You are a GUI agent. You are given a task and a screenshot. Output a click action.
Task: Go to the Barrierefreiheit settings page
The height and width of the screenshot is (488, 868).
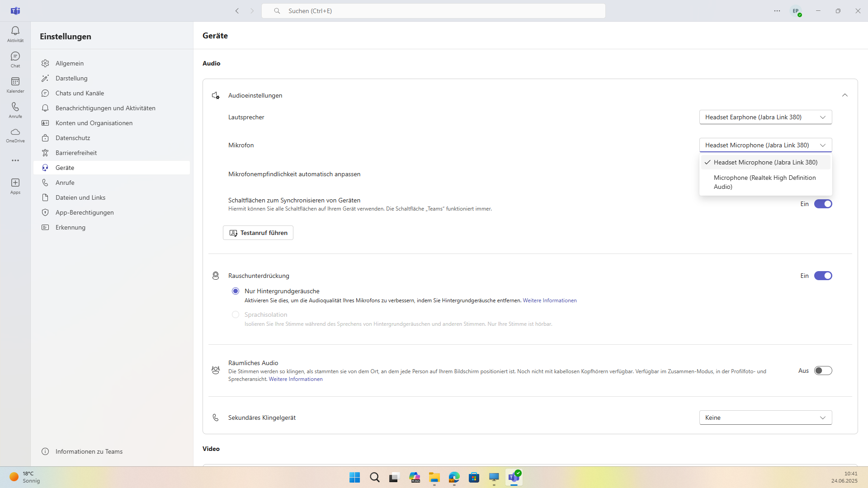click(76, 153)
